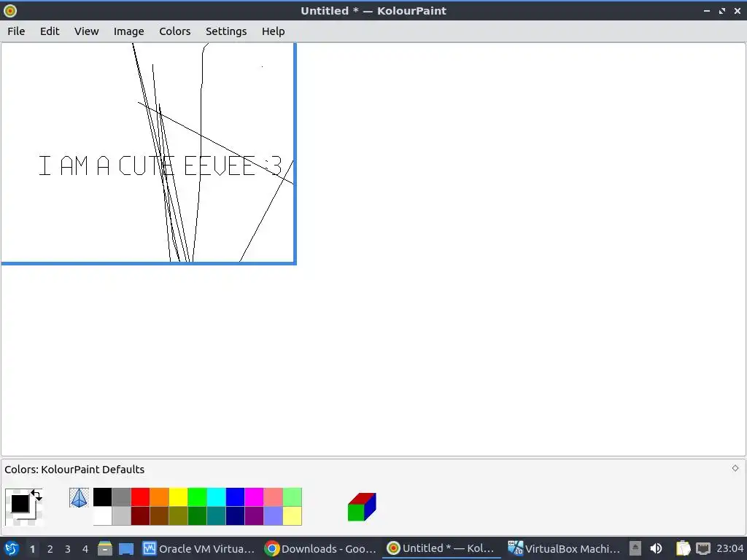Open the Edit menu
Viewport: 747px width, 560px height.
50,31
